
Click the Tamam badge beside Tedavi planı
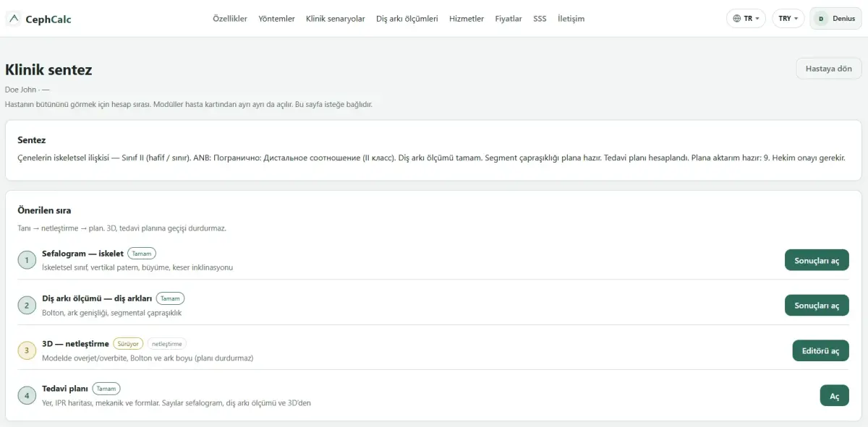tap(106, 389)
